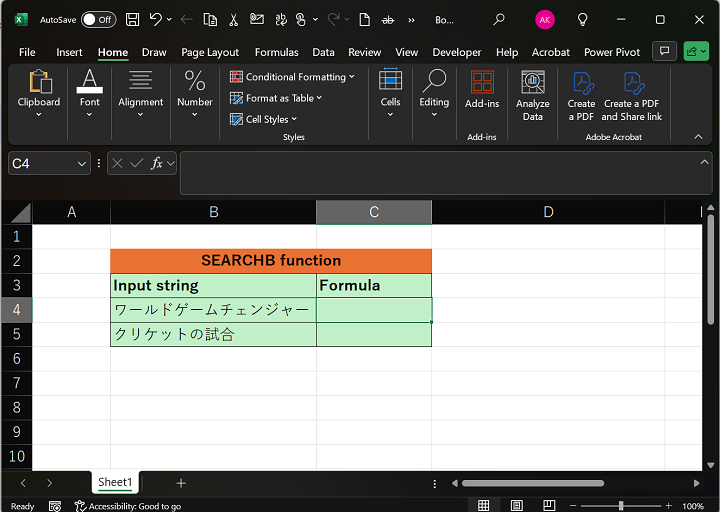Click the Undo arrow icon
720x512 pixels.
coord(156,19)
